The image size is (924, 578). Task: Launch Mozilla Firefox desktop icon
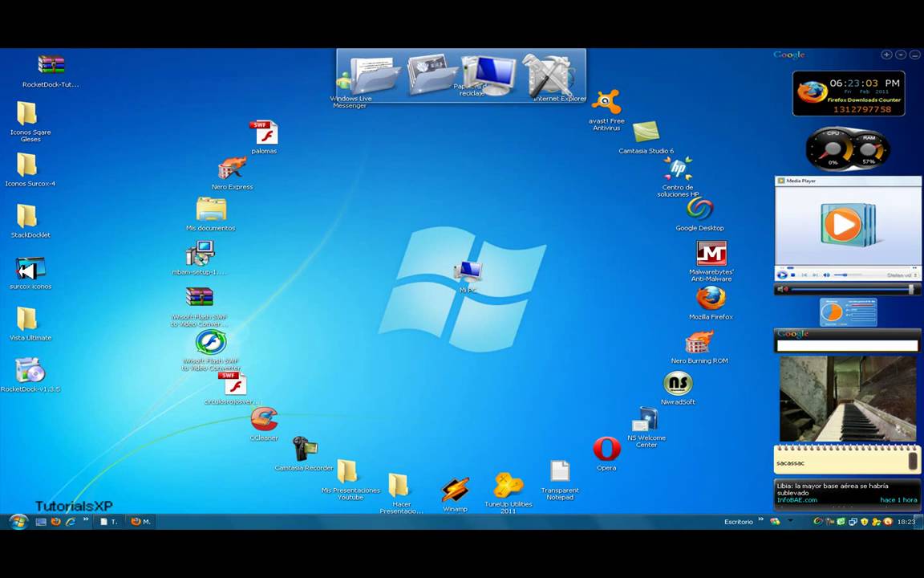pyautogui.click(x=711, y=299)
